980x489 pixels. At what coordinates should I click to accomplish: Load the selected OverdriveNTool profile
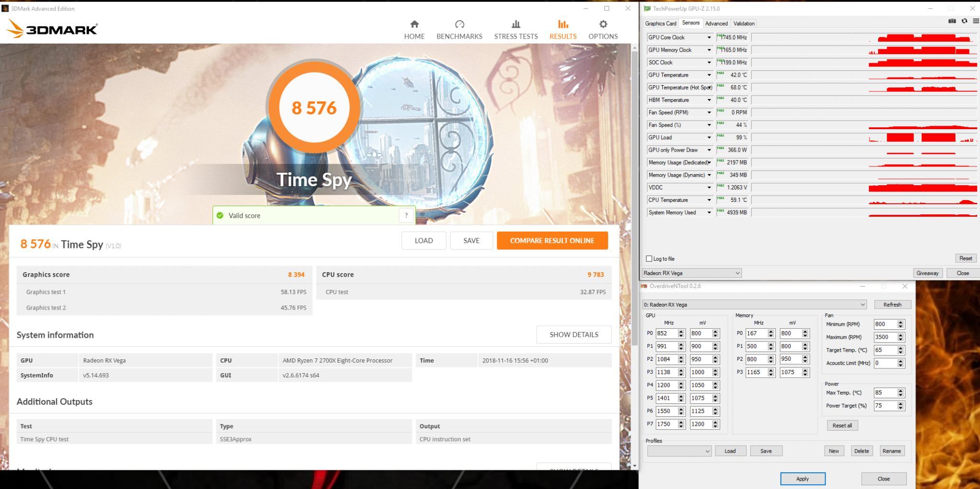click(730, 451)
